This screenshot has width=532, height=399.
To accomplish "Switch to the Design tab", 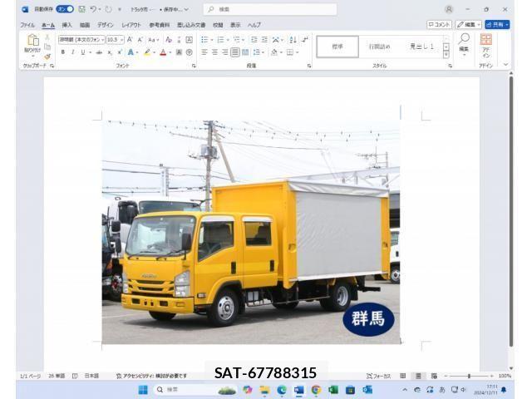I will pyautogui.click(x=106, y=25).
